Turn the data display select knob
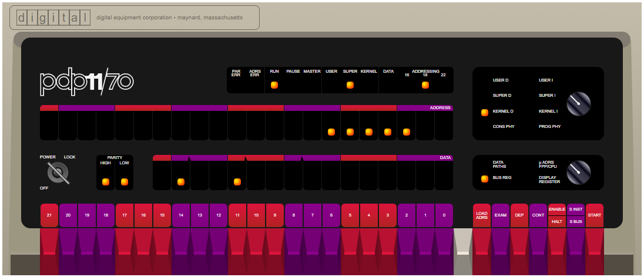 (578, 172)
